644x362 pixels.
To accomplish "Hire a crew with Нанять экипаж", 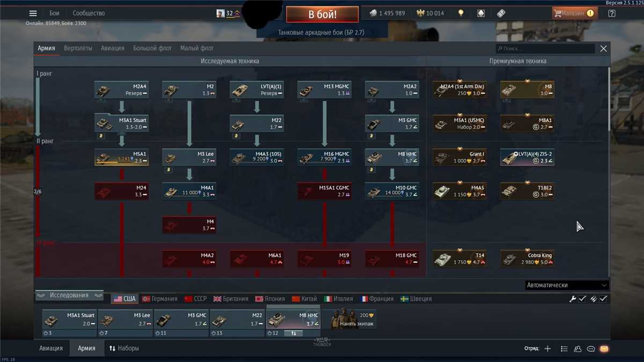I will [x=349, y=320].
